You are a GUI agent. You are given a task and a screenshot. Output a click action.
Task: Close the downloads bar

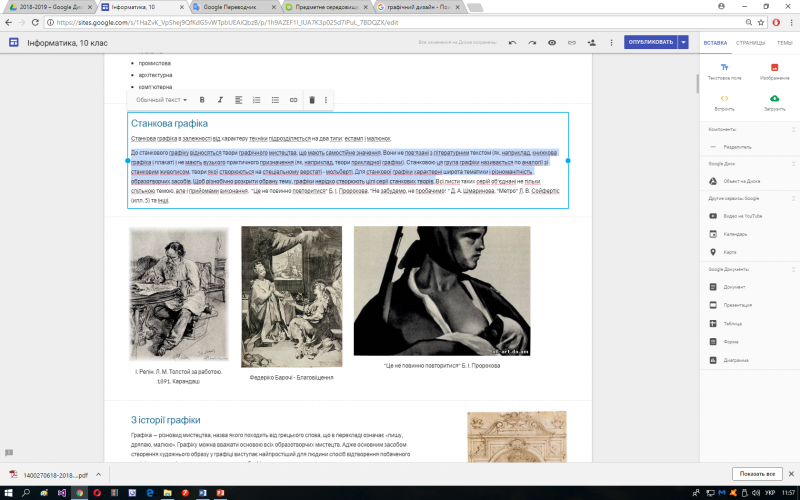click(791, 474)
